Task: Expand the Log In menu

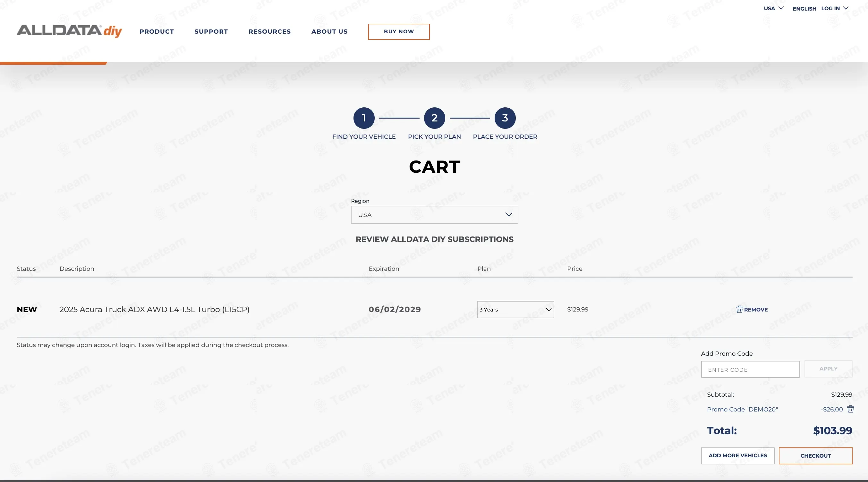Action: (834, 8)
